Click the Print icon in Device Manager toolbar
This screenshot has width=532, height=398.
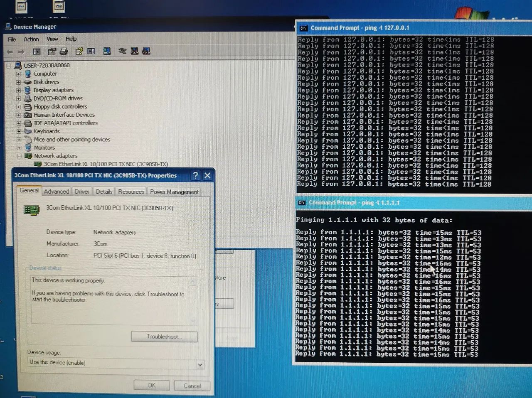pyautogui.click(x=64, y=52)
